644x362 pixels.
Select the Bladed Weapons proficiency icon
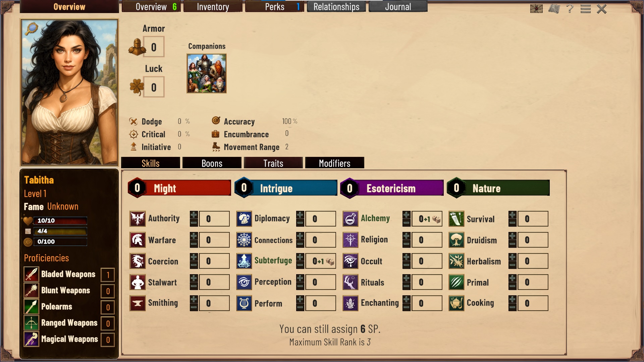(31, 275)
